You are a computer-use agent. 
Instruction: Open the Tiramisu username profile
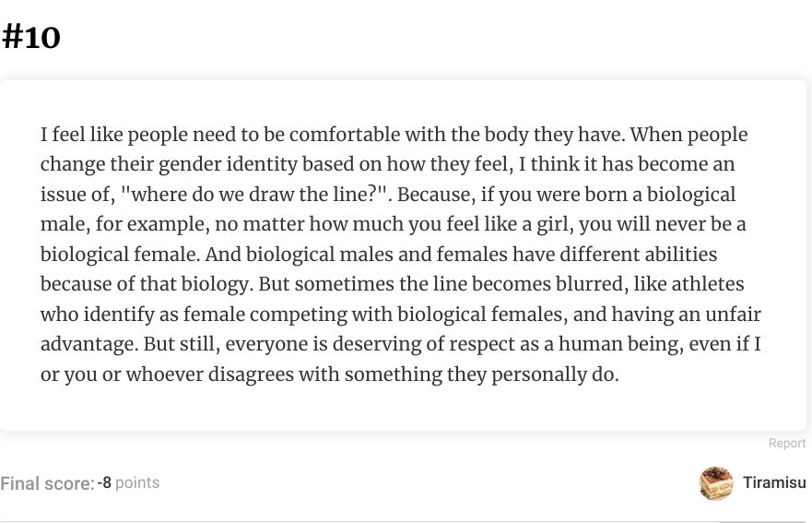point(774,482)
